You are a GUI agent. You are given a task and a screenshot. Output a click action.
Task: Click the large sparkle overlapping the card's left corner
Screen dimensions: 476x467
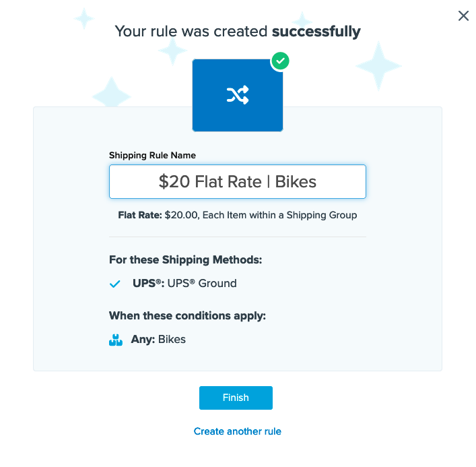111,93
